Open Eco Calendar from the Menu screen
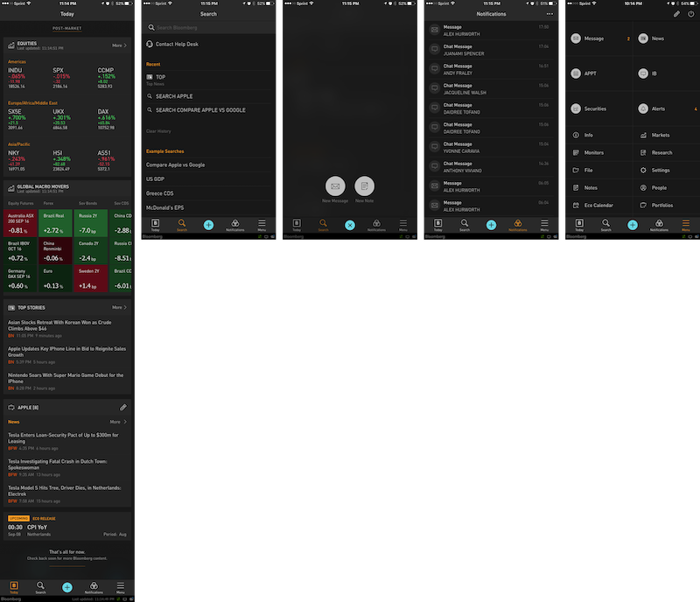Viewport: 700px width, 602px height. click(598, 206)
